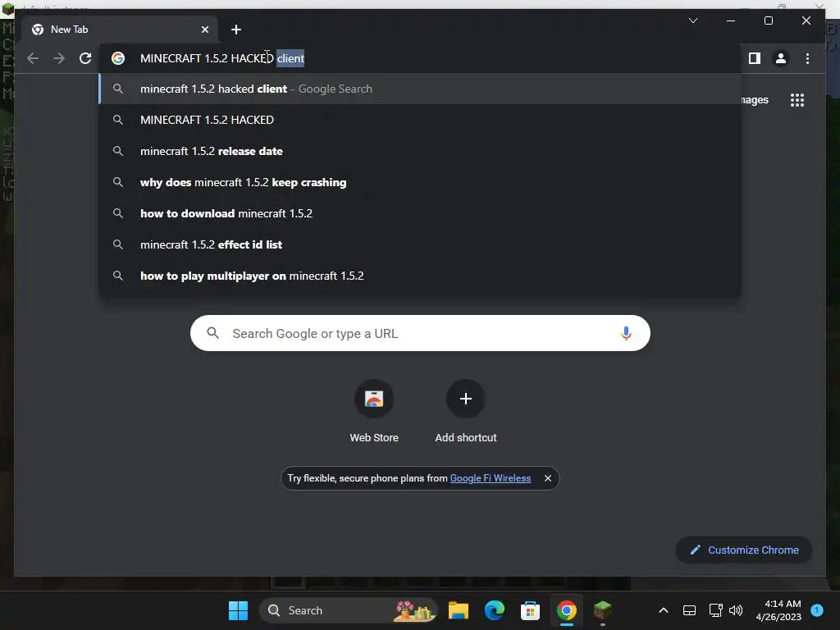The width and height of the screenshot is (840, 630).
Task: Open Microsoft Edge from the taskbar
Action: 495,610
